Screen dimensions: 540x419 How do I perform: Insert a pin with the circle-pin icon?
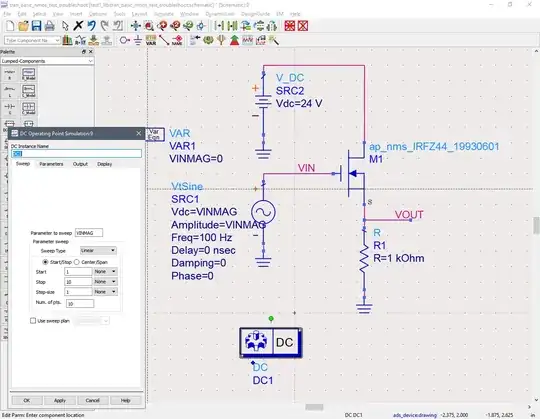pyautogui.click(x=125, y=41)
